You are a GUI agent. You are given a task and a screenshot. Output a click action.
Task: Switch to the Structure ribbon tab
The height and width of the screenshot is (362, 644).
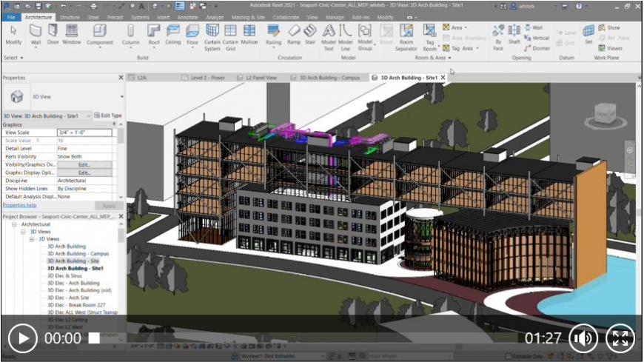click(70, 17)
